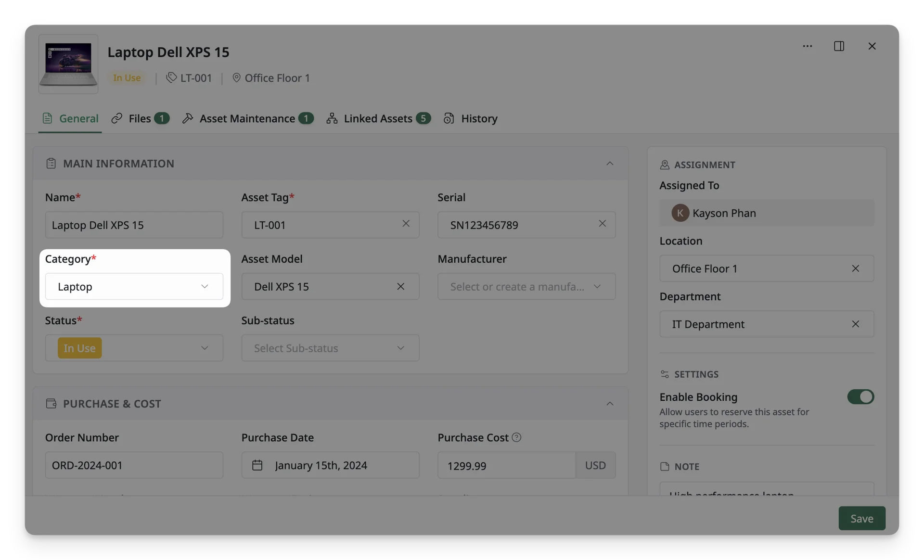
Task: Remove the Dell XPS 15 asset model
Action: 400,286
